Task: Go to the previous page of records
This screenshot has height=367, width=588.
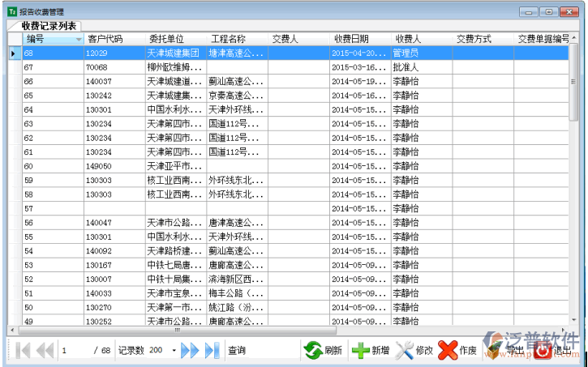Action: tap(45, 351)
